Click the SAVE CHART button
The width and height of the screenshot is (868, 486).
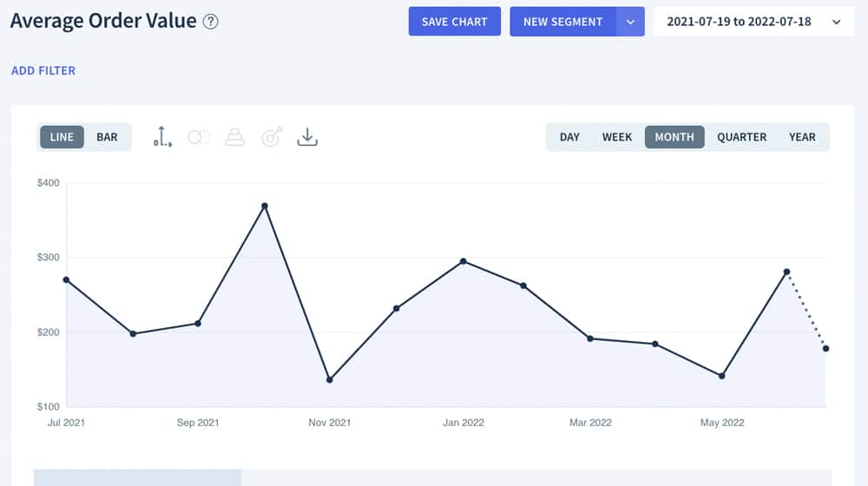(455, 22)
